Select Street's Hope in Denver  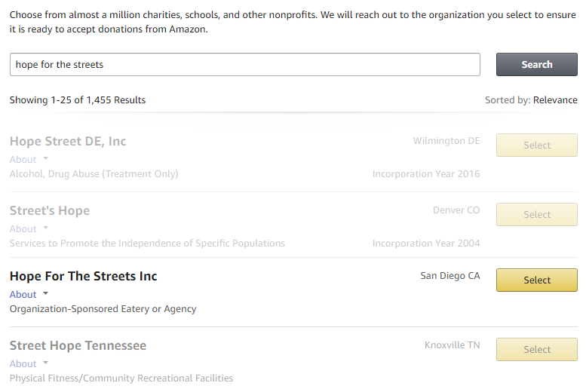tap(536, 215)
